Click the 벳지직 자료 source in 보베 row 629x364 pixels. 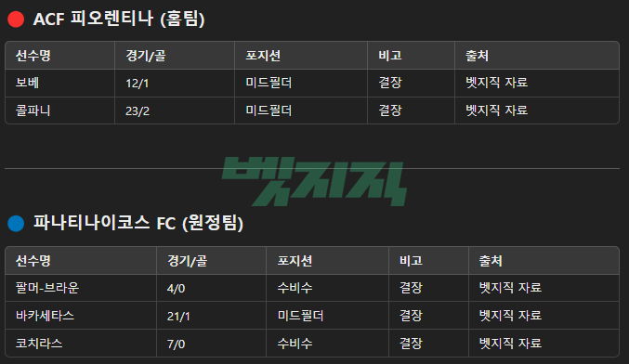tap(497, 83)
